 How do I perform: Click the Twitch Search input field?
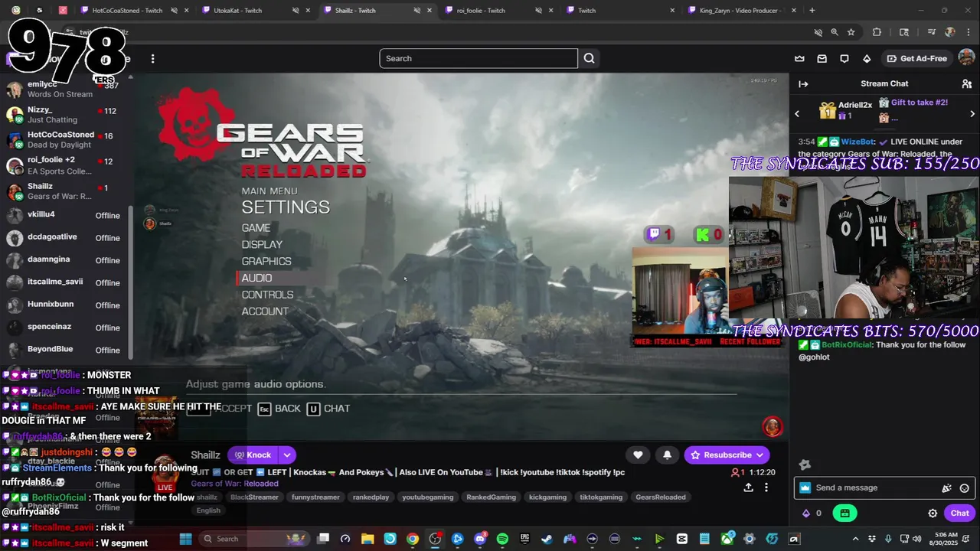479,58
